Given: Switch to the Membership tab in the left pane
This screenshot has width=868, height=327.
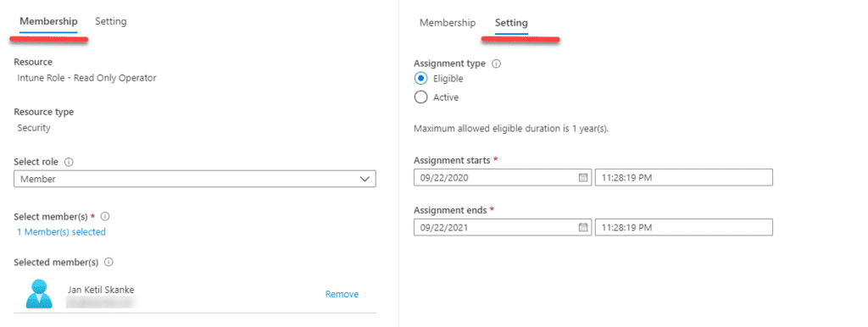Looking at the screenshot, I should coord(48,21).
